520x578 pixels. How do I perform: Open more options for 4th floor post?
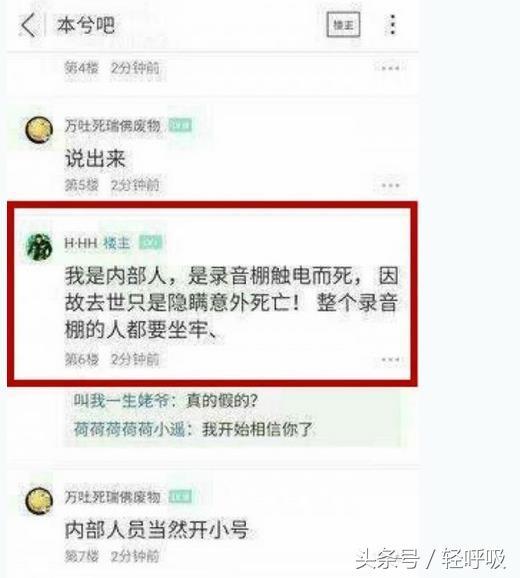(390, 68)
